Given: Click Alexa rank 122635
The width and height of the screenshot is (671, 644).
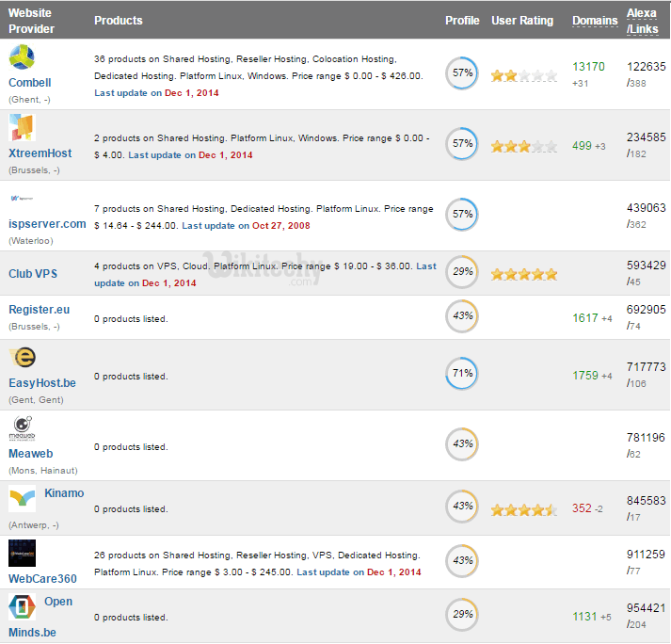Looking at the screenshot, I should click(647, 67).
